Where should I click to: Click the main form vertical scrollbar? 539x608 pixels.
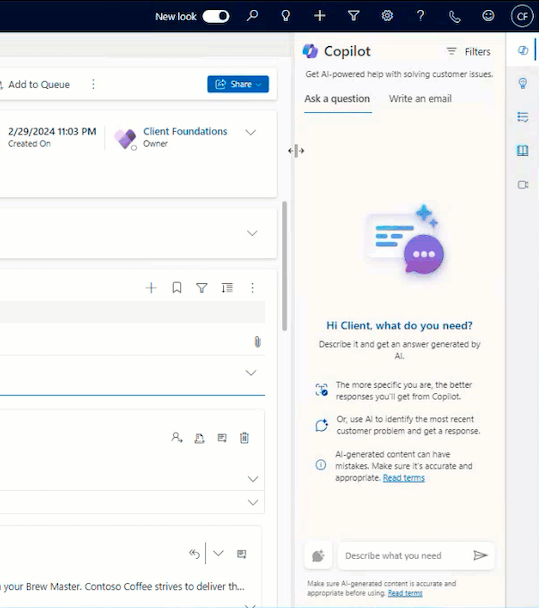click(x=285, y=266)
